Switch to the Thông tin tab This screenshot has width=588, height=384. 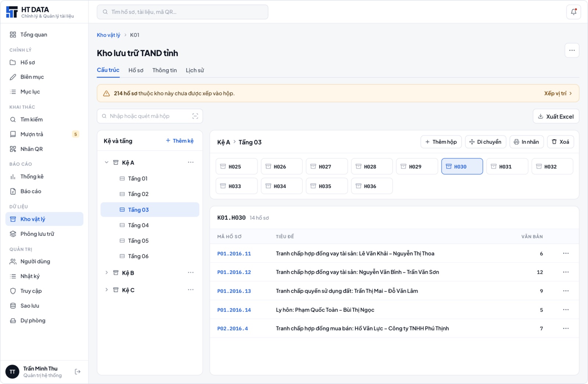tap(165, 70)
